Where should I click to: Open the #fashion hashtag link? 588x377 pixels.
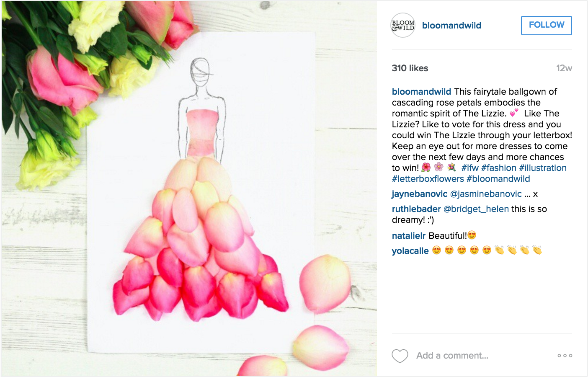[x=499, y=168]
